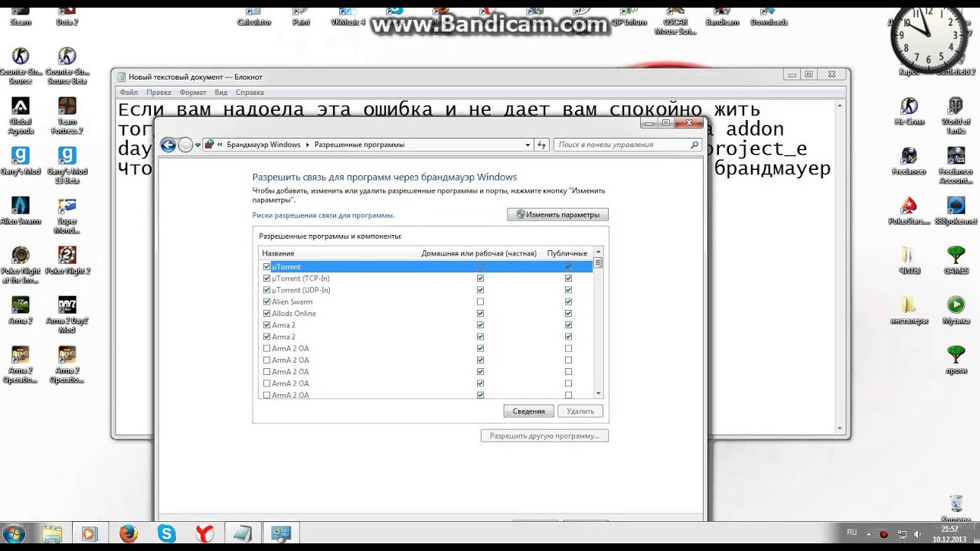Switch to Notepad taskbar button
Viewport: 980px width, 551px height.
pyautogui.click(x=243, y=533)
